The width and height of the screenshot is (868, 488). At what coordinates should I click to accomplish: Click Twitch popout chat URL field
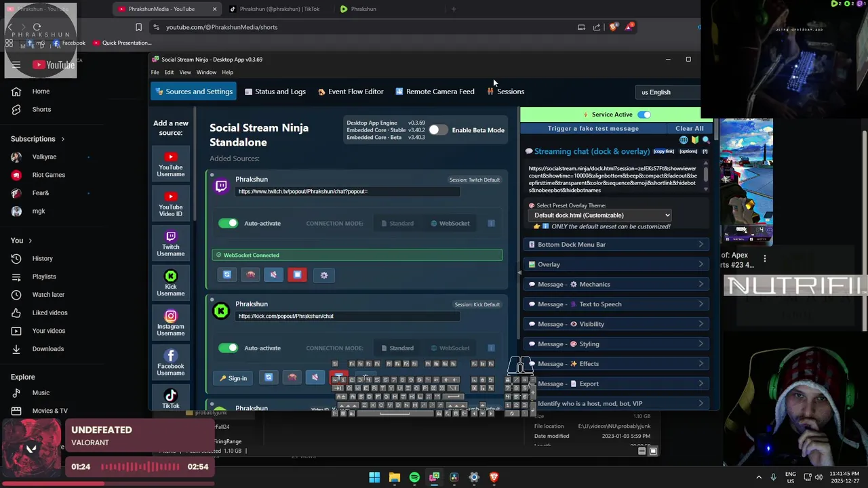[x=348, y=192]
